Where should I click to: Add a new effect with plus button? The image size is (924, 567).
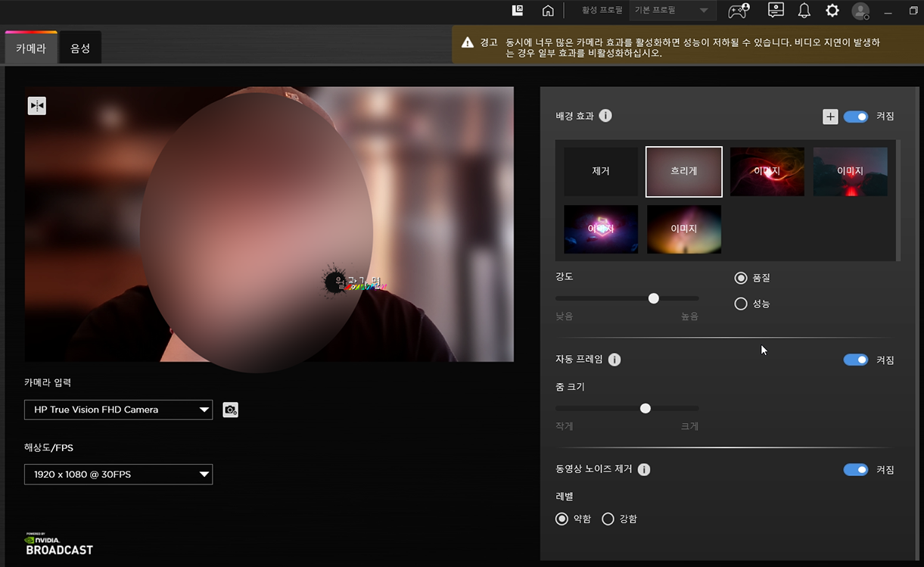point(830,117)
